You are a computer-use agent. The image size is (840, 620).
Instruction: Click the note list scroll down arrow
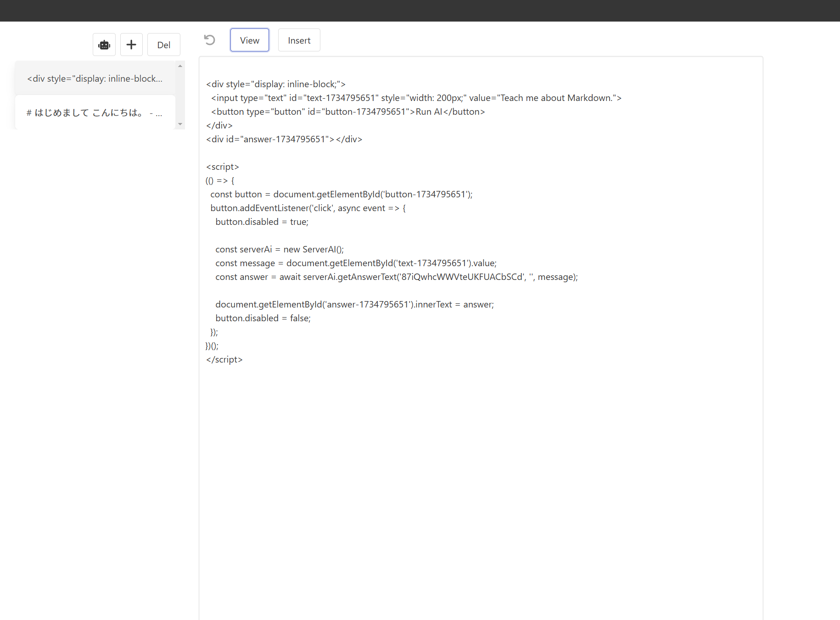point(180,124)
